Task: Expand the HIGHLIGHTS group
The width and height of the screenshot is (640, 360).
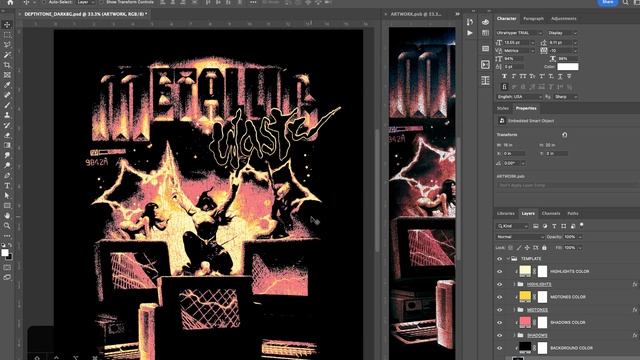Action: coord(514,284)
